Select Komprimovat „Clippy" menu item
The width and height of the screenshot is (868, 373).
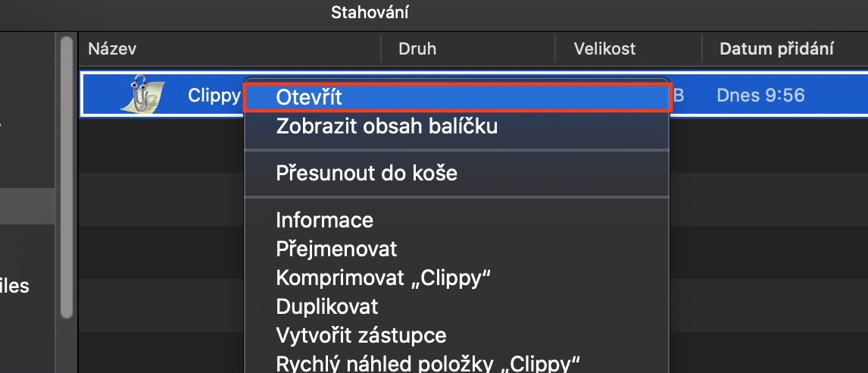[x=384, y=277]
